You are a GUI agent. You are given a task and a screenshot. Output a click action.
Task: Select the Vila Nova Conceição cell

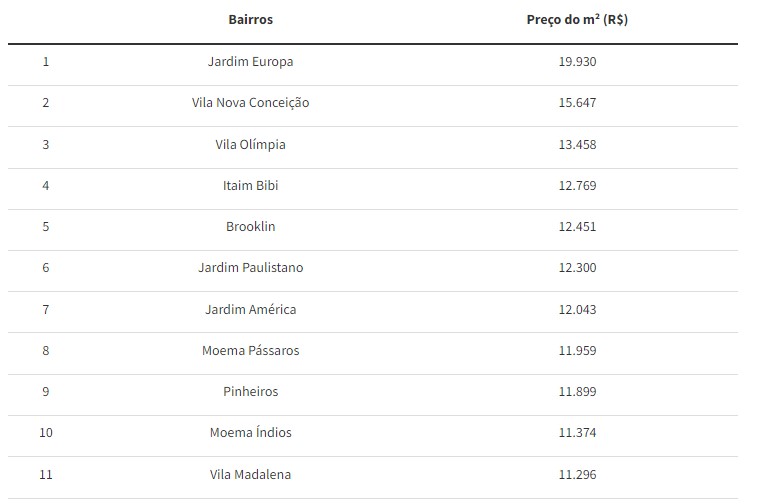click(250, 103)
